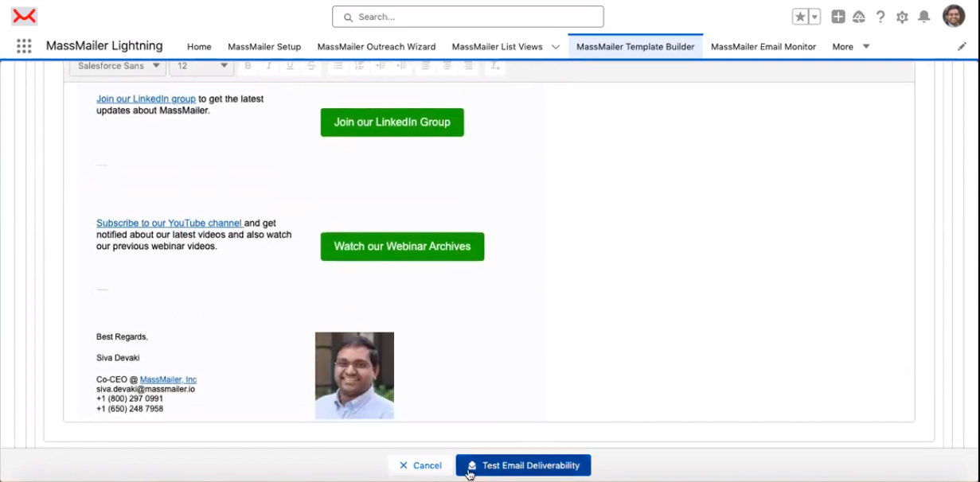Click the Watch our Webinar Archives button
This screenshot has height=482, width=980.
point(402,247)
